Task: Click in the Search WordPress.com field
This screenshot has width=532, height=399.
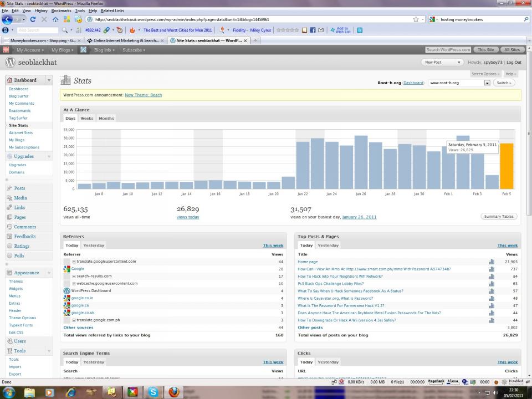Action: pyautogui.click(x=448, y=50)
